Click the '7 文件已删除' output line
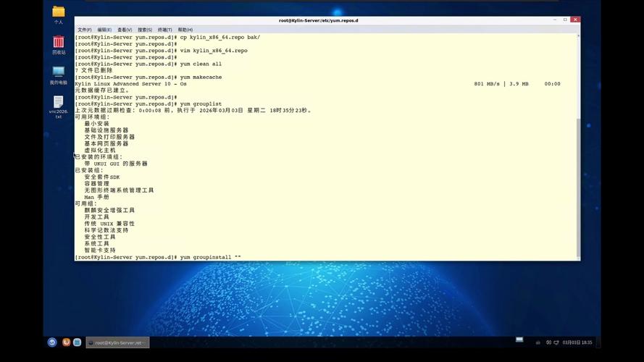The width and height of the screenshot is (644, 362). (x=93, y=71)
